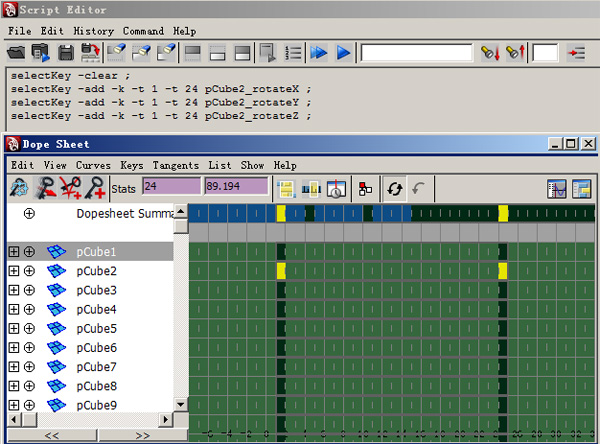
Task: Toggle Auto Load Selected Objects icon
Action: (395, 189)
